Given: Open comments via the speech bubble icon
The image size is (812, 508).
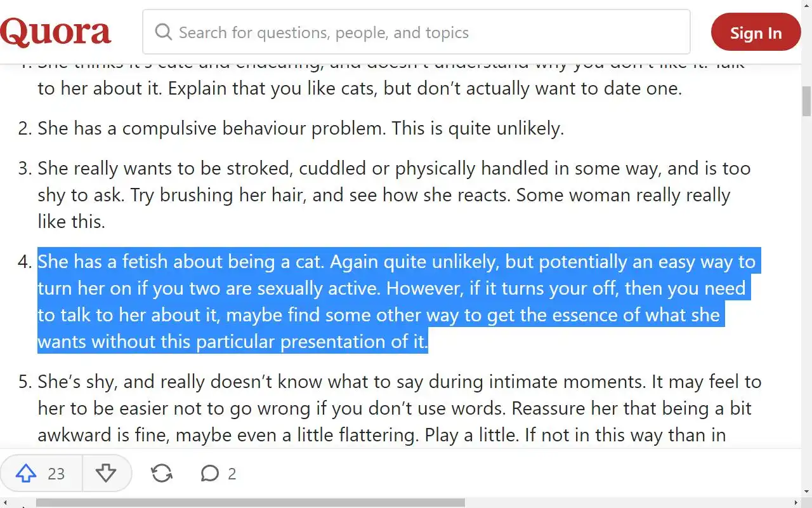Looking at the screenshot, I should [209, 473].
